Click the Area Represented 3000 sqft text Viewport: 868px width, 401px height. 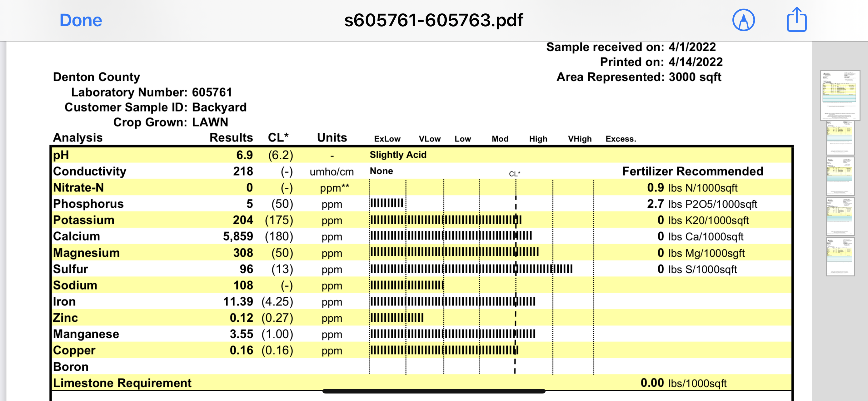(639, 77)
